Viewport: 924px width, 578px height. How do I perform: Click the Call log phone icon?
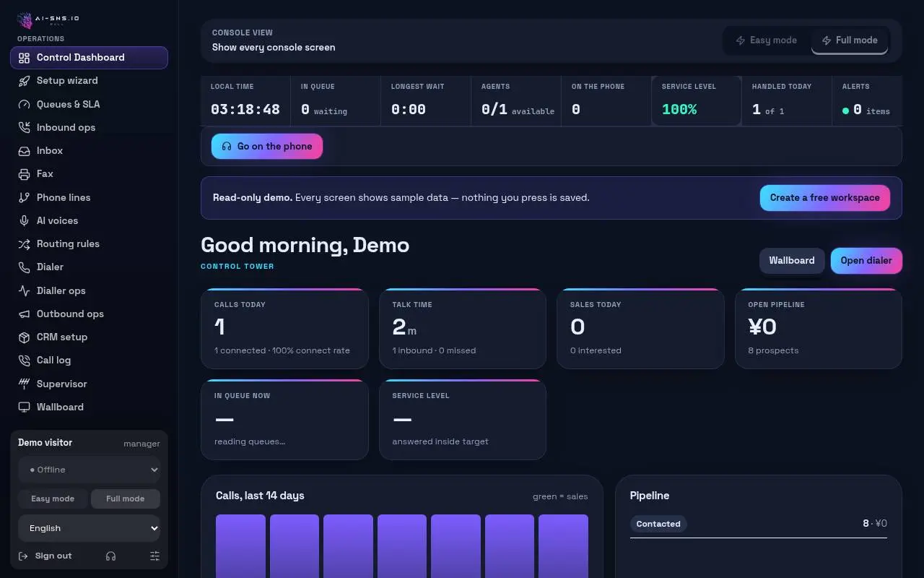pos(24,361)
